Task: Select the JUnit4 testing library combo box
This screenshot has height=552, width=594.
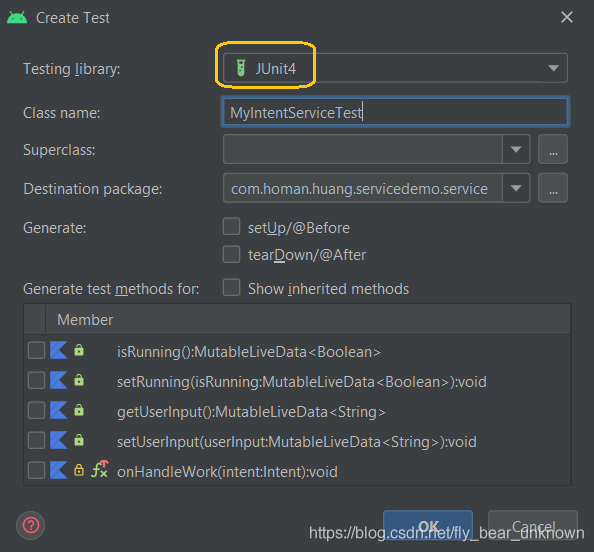Action: [395, 68]
